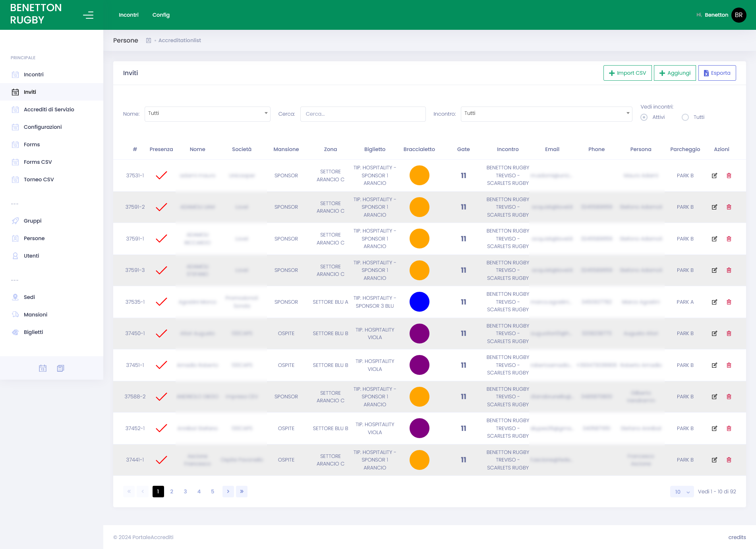This screenshot has width=756, height=549.
Task: Delete invite row 37531-1 with trash icon
Action: point(729,176)
